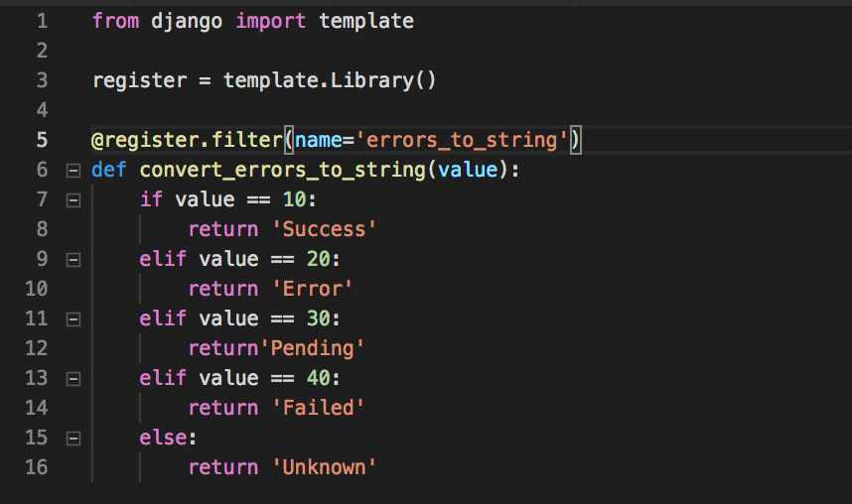Click the 'Unknown' return string
Viewport: 852px width, 504px height.
pyautogui.click(x=324, y=467)
